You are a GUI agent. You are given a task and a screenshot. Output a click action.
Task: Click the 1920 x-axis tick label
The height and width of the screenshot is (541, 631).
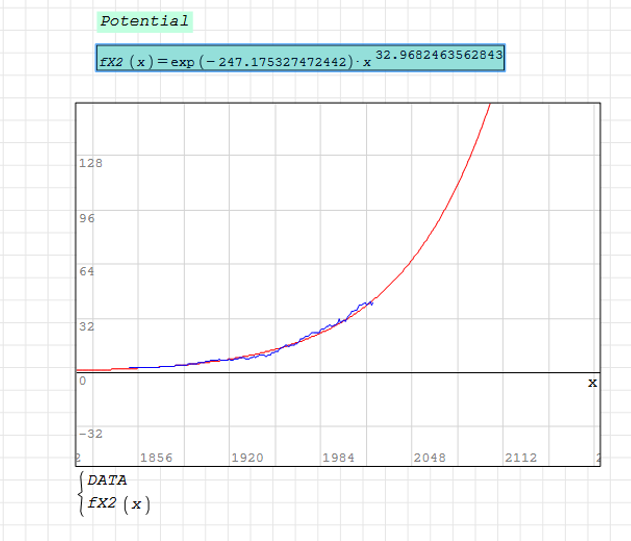coord(247,457)
